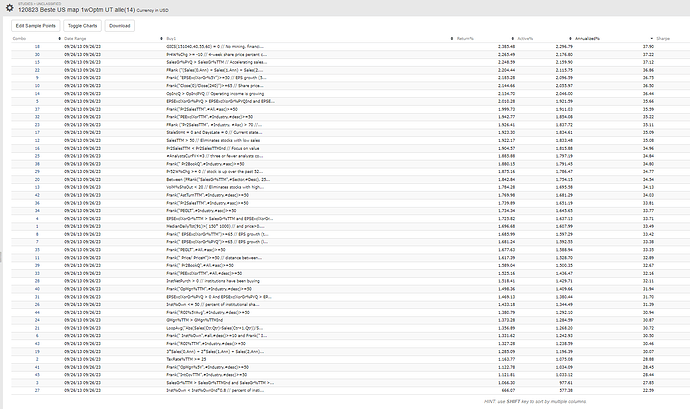Click sort arrows just left of Active% header
Screen dimensions: 690x409
512,39
